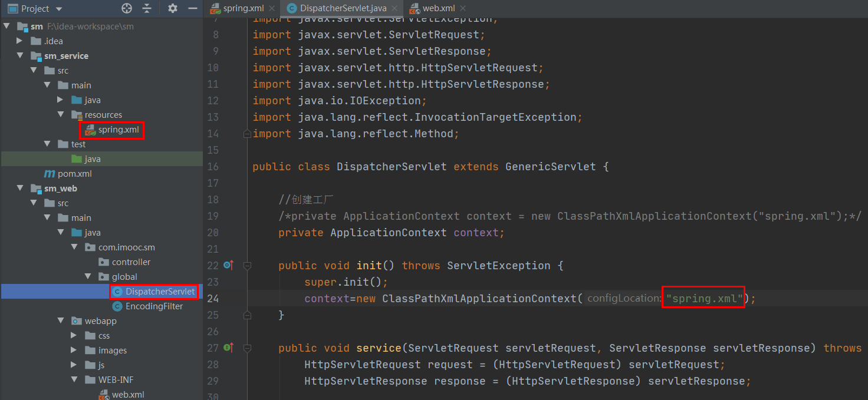868x400 pixels.
Task: Click java.io.IOException import on line 12
Action: click(x=362, y=101)
